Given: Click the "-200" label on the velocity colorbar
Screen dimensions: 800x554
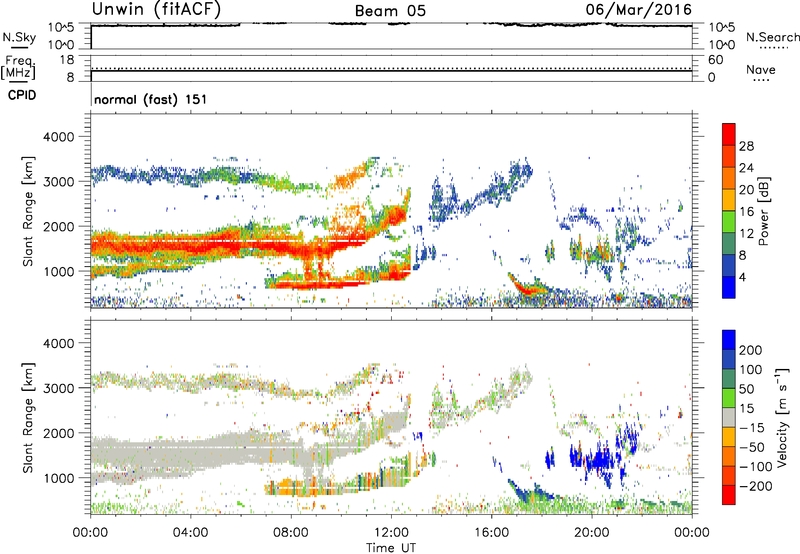Looking at the screenshot, I should pos(755,486).
